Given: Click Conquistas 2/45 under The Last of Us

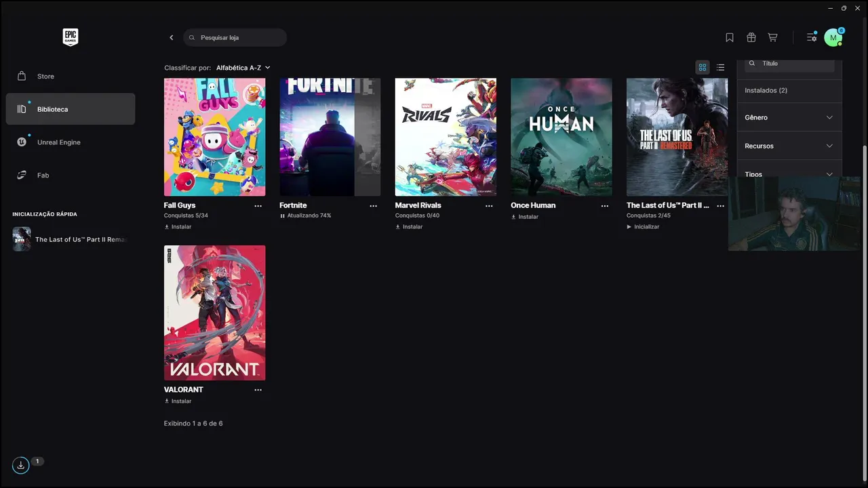Looking at the screenshot, I should (x=648, y=216).
